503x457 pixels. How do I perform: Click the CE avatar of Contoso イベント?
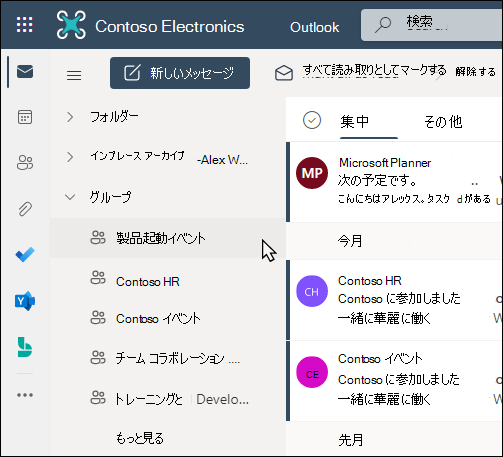312,372
